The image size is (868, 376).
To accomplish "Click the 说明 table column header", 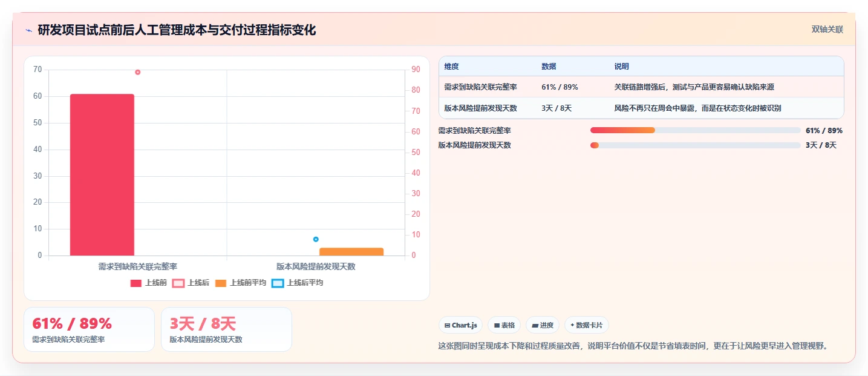I will (622, 66).
